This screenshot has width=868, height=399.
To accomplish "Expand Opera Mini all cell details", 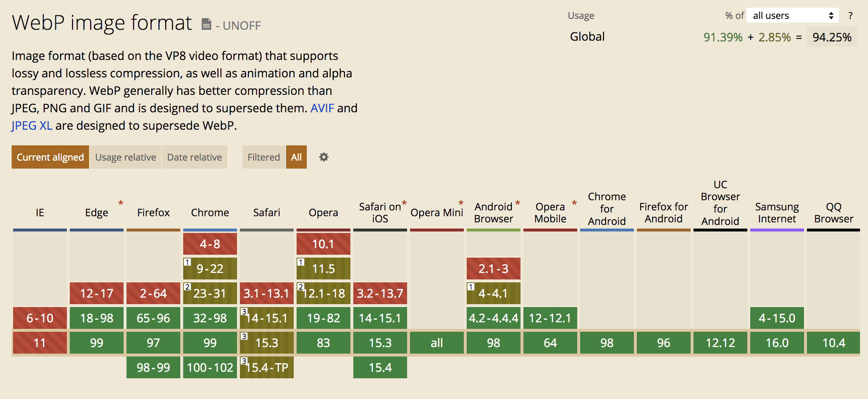I will click(x=437, y=343).
